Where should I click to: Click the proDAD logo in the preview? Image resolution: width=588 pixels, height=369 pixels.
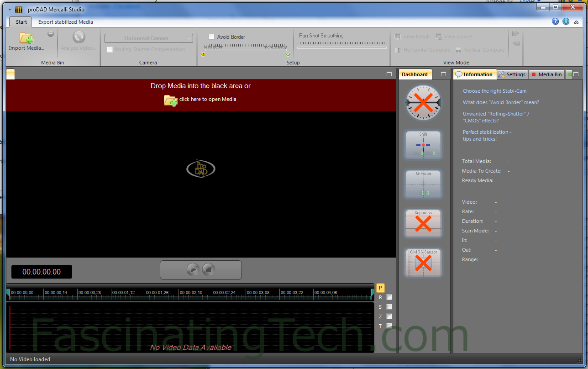coord(201,169)
